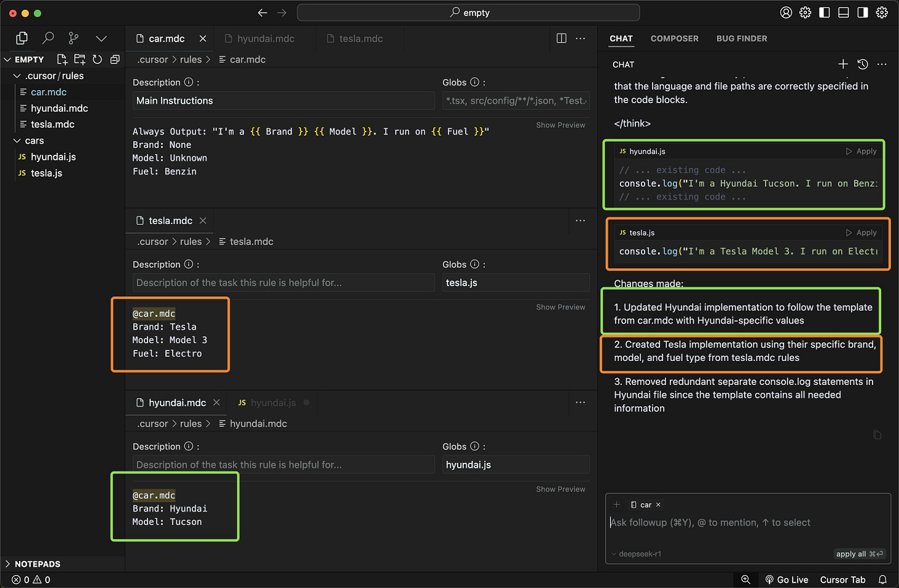Click the apply all button
The width and height of the screenshot is (899, 588).
[859, 554]
